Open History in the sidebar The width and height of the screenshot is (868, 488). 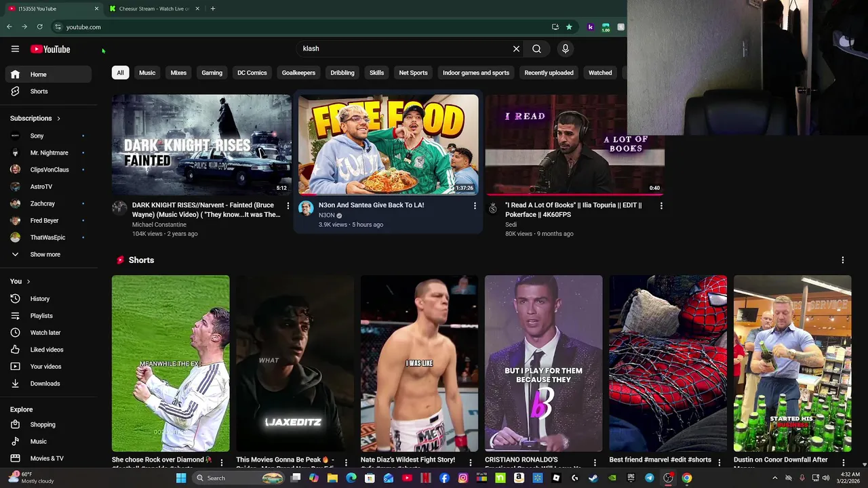47,299
